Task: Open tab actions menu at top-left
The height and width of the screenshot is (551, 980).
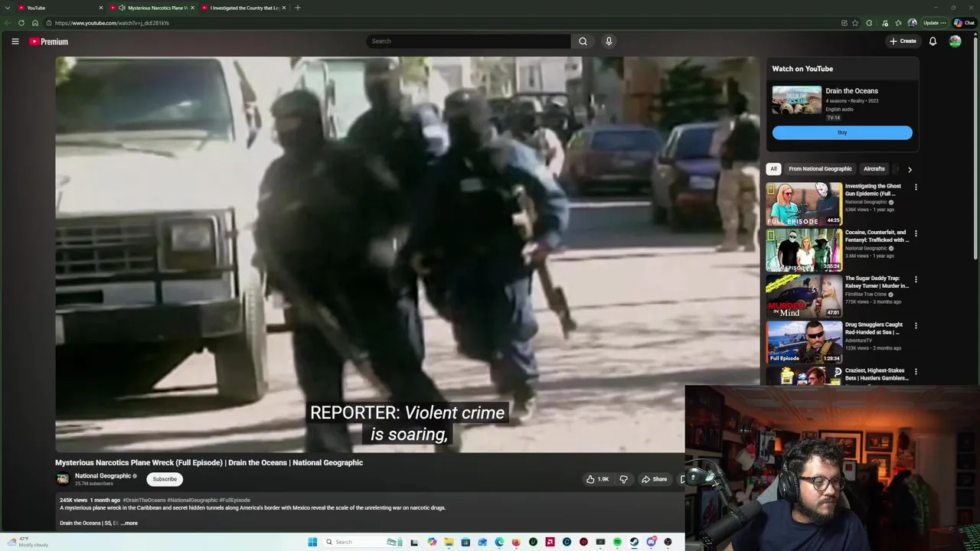Action: click(6, 8)
